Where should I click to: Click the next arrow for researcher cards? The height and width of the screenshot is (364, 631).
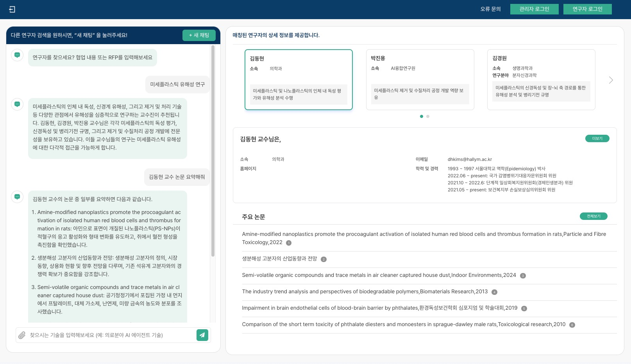coord(611,80)
